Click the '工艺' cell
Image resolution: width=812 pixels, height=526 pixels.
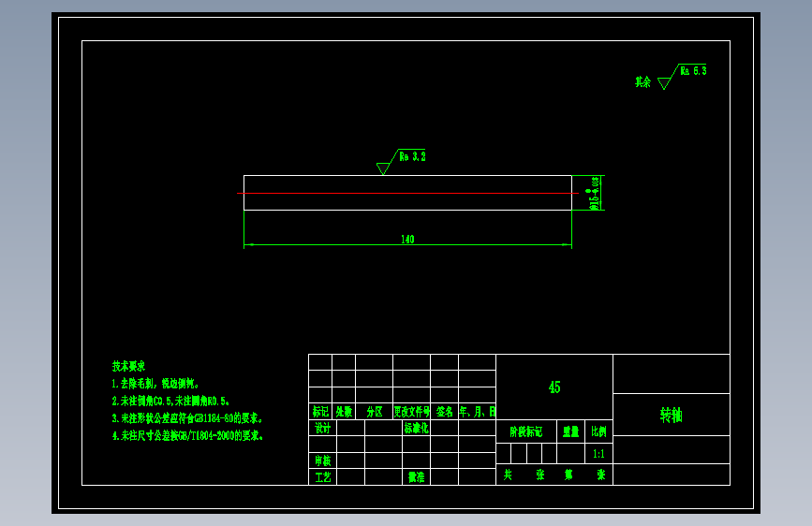click(x=322, y=476)
